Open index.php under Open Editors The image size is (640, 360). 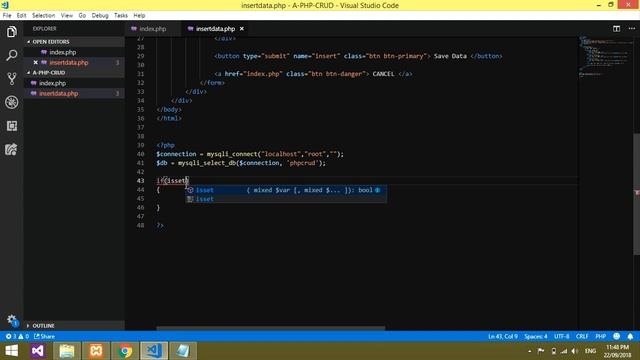62,52
